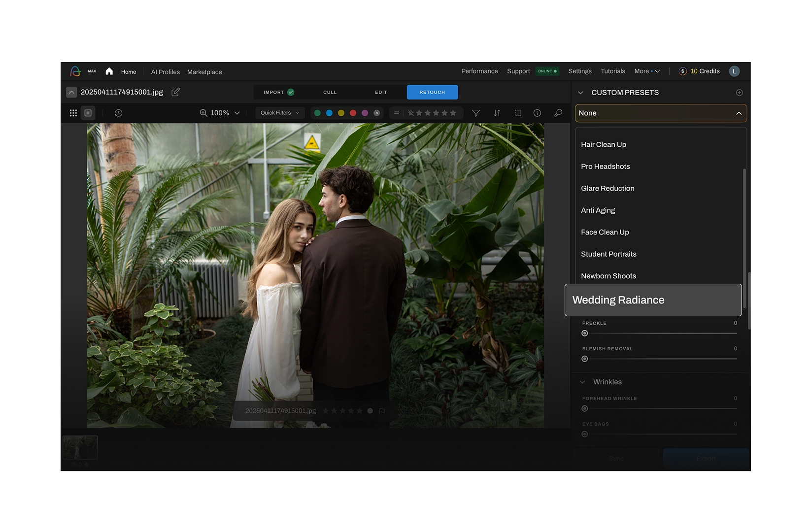Click the sort order icon

tap(497, 113)
